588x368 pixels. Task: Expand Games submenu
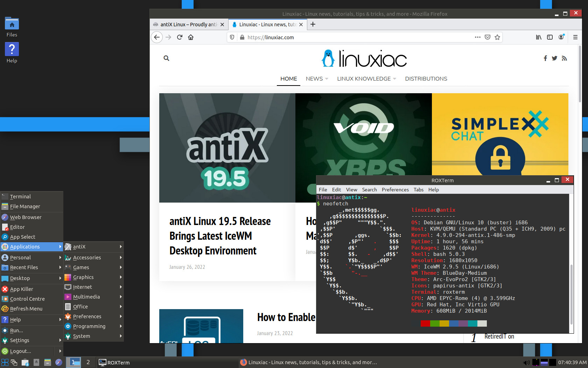(x=93, y=267)
